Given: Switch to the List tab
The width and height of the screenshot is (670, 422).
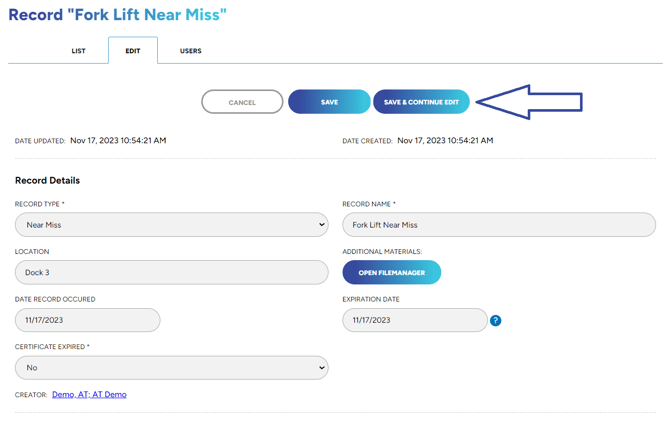Looking at the screenshot, I should (x=78, y=51).
